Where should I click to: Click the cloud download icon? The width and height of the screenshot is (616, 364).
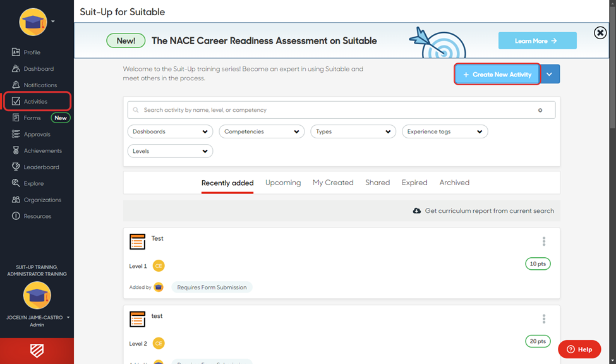point(417,211)
